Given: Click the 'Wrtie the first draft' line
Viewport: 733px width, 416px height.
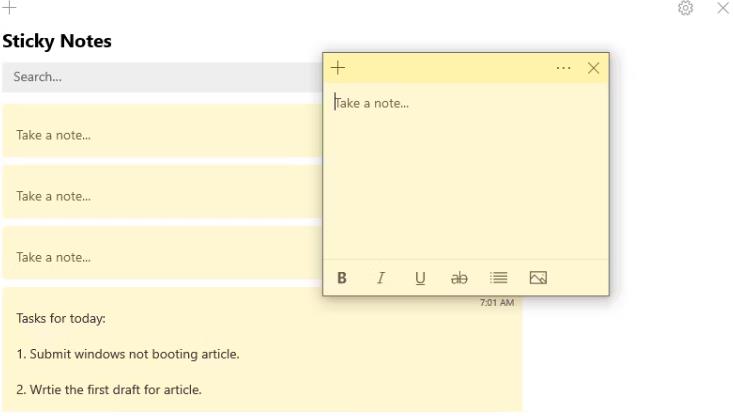Looking at the screenshot, I should click(109, 390).
